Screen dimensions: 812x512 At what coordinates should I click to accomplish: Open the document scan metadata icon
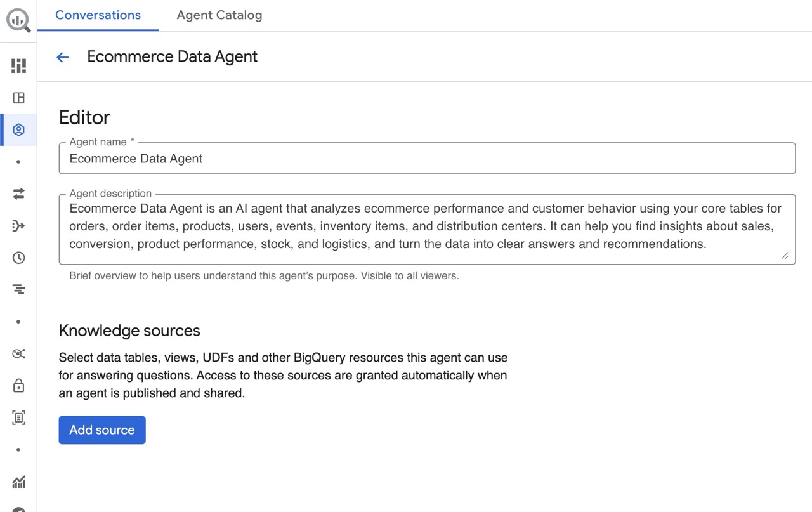(18, 417)
